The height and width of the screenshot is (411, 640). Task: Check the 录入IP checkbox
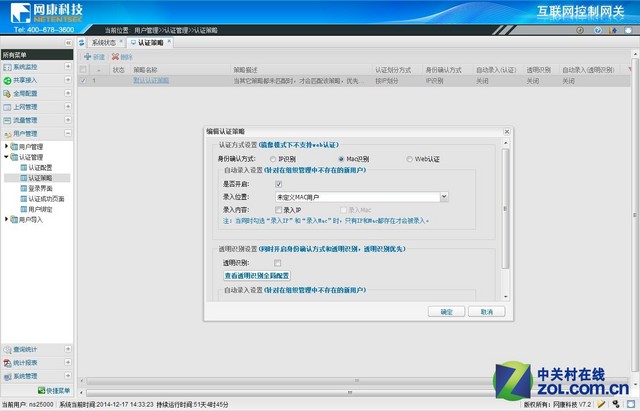click(278, 210)
